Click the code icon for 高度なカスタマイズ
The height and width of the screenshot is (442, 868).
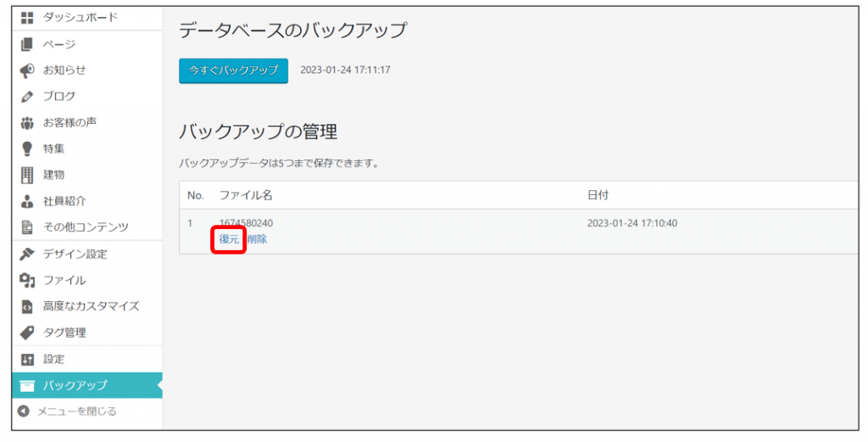[x=26, y=306]
